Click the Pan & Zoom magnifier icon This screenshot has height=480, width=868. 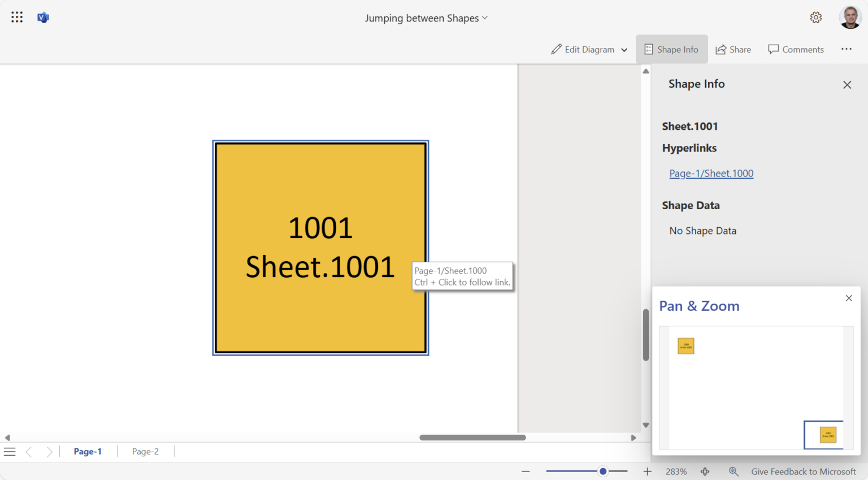(734, 471)
